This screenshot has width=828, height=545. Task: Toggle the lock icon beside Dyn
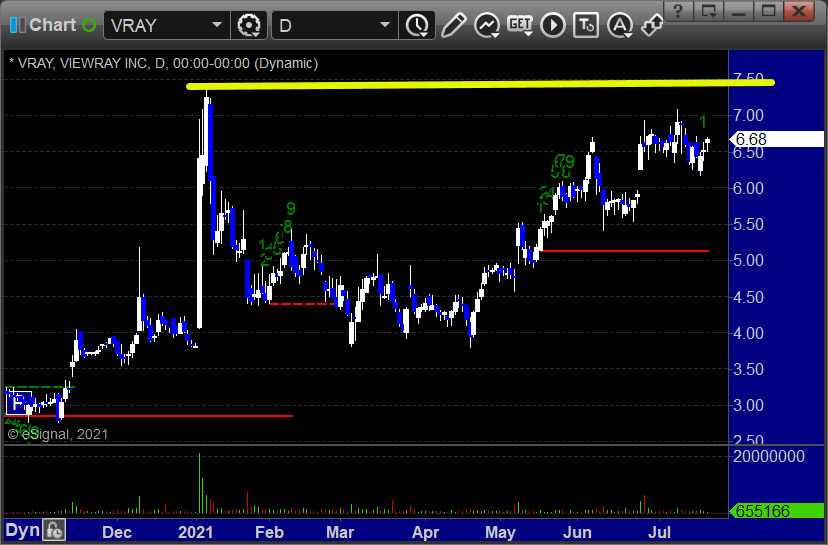pos(54,530)
